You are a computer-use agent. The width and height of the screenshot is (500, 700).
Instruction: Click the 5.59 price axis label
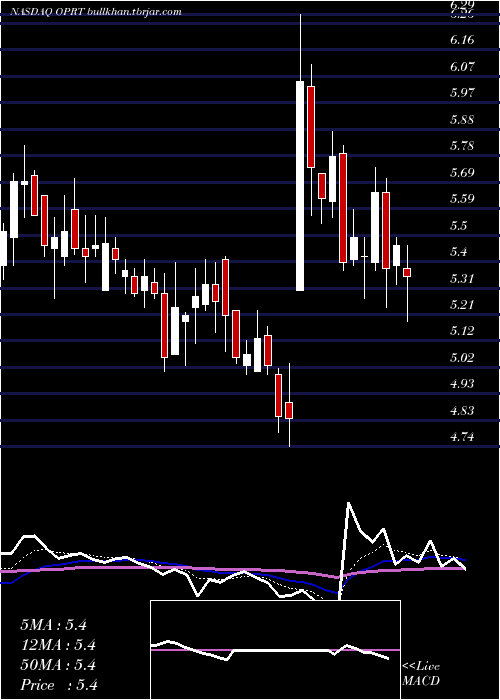coord(462,199)
